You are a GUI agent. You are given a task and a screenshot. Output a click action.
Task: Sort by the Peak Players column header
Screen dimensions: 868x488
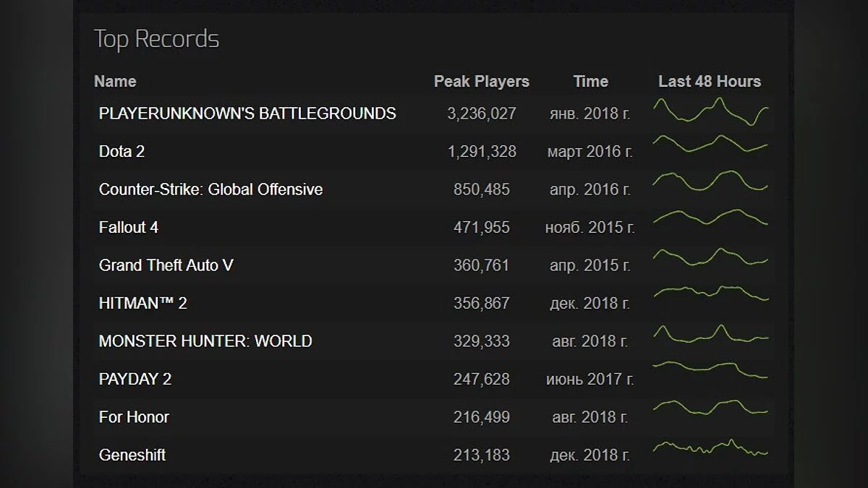coord(482,82)
